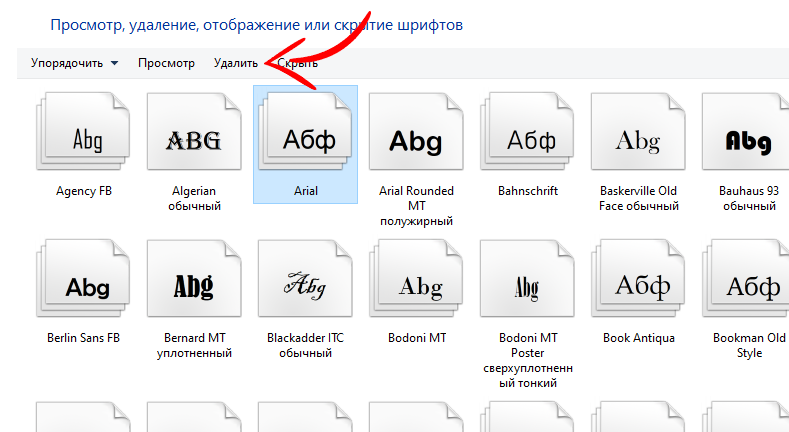Click the Arial font name label
Screen dimensions: 789x432
click(305, 191)
